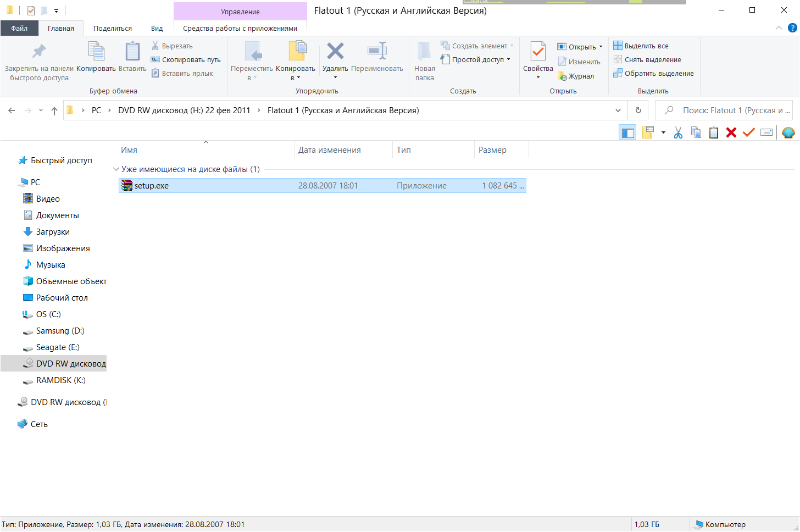Click Edit (Изменить) in the ribbon
Viewport: 800px width, 532px height.
pyautogui.click(x=579, y=62)
